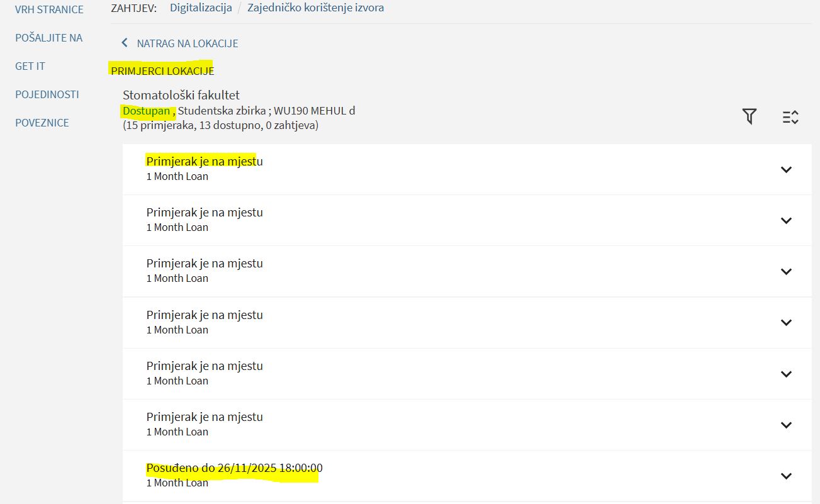Viewport: 820px width, 504px height.
Task: Open the POJEDINOSTI section
Action: (x=47, y=94)
